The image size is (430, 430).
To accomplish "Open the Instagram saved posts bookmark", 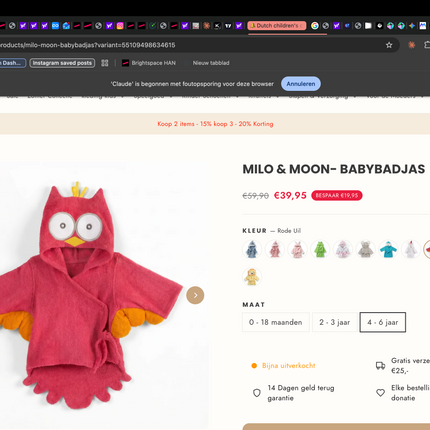I will click(62, 63).
